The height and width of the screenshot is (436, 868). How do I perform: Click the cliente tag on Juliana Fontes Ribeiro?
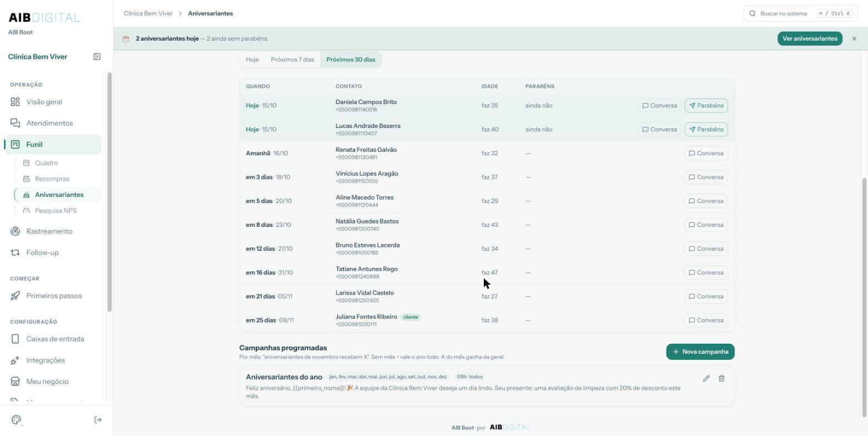click(x=410, y=317)
